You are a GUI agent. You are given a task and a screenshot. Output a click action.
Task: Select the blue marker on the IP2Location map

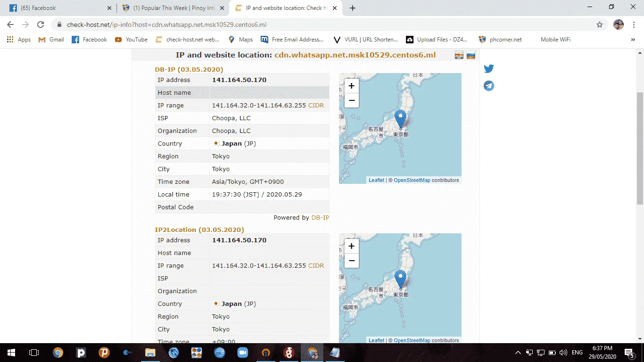(400, 279)
